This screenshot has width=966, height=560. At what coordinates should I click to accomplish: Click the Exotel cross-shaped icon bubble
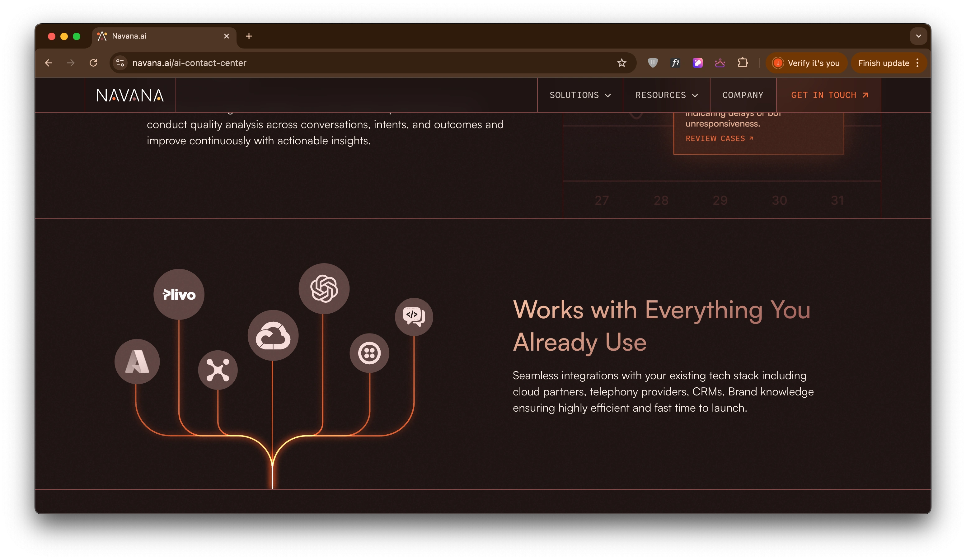click(218, 370)
